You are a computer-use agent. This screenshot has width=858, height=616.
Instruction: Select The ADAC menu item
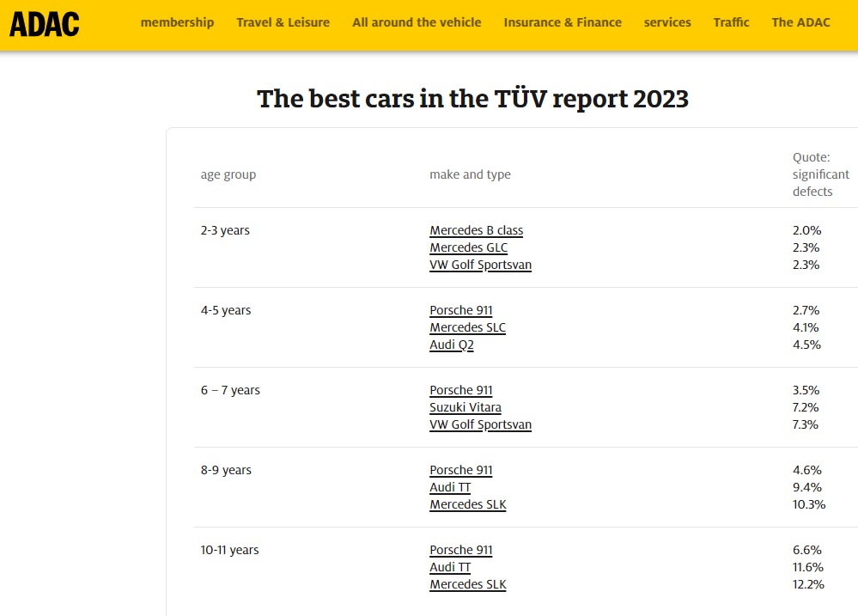[x=800, y=22]
